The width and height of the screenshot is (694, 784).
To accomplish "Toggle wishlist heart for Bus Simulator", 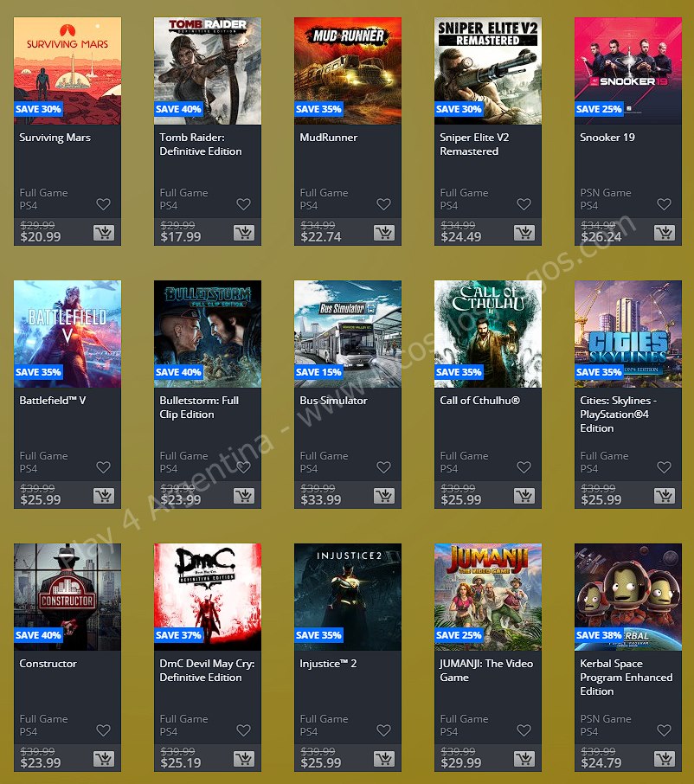I will (x=383, y=467).
